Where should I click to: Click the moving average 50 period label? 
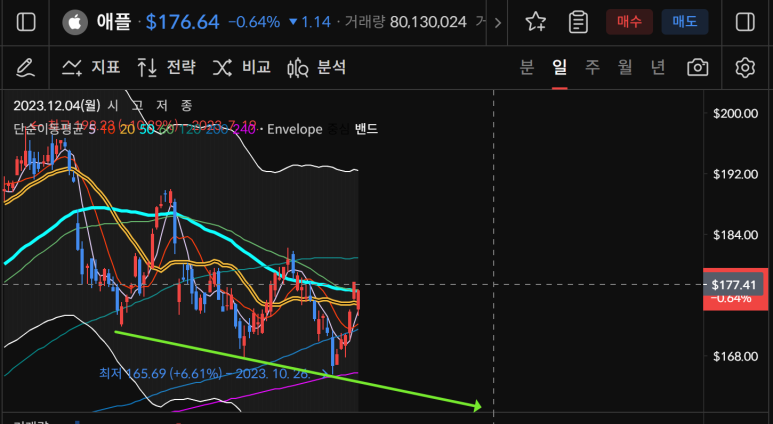146,129
